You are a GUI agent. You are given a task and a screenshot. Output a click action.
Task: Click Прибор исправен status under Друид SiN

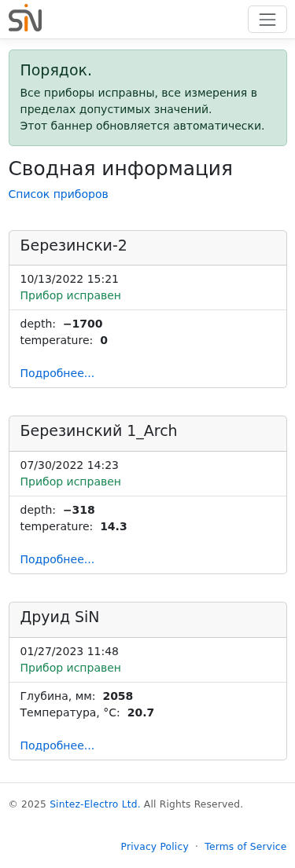click(x=71, y=668)
